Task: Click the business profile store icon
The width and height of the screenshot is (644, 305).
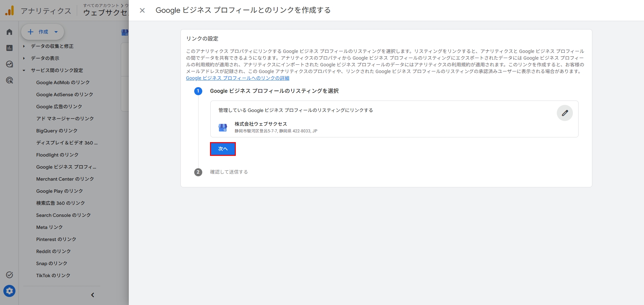Action: 223,127
